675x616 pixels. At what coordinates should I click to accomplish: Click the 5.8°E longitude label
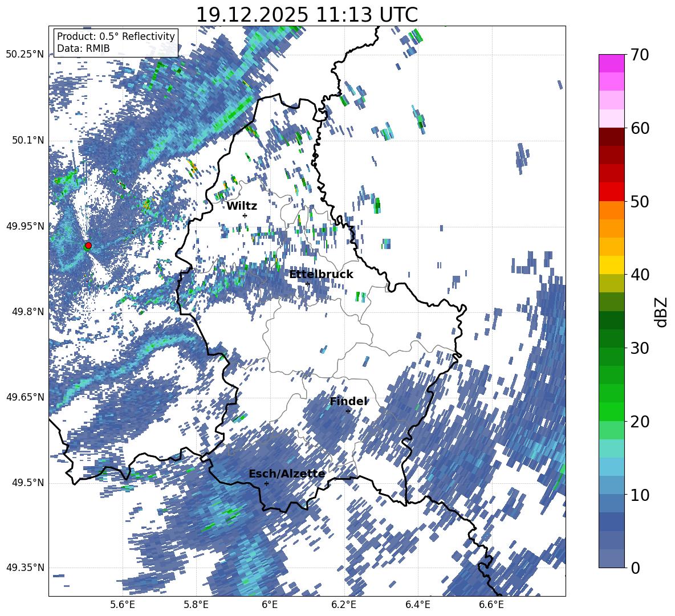point(196,605)
